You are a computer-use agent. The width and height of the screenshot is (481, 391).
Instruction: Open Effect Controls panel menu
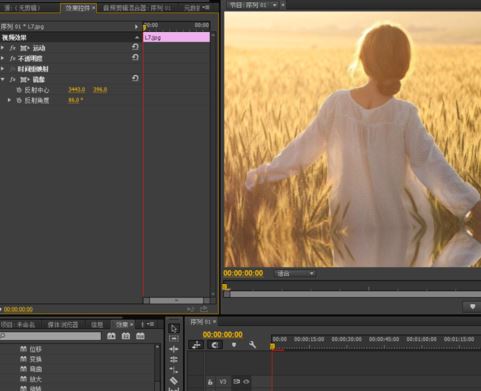(206, 7)
